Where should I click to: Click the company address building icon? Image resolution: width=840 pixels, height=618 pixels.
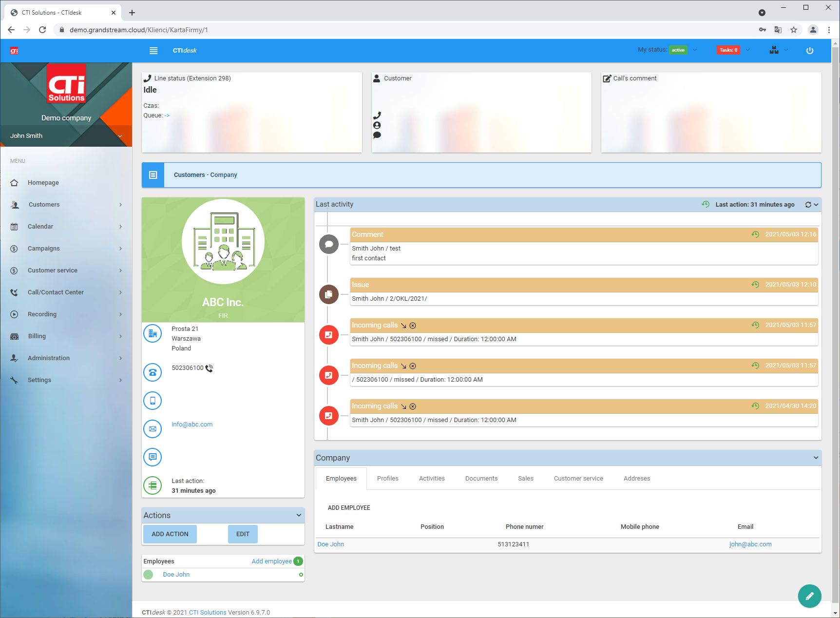pos(153,333)
